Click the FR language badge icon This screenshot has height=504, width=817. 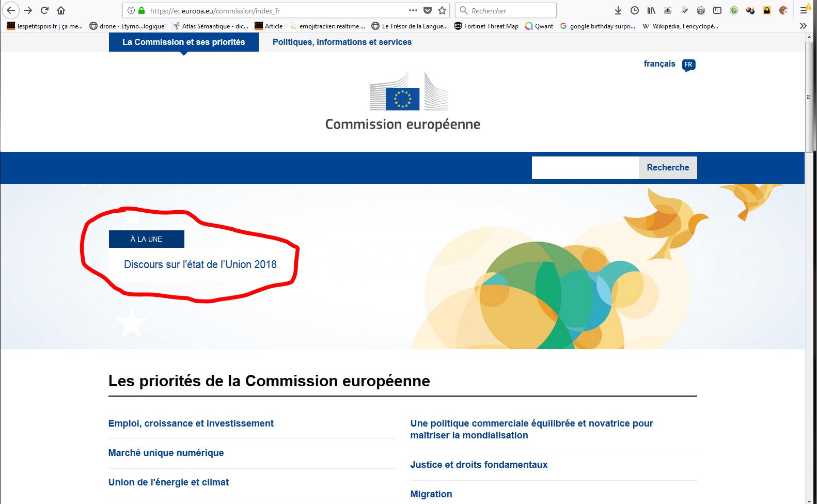[x=688, y=65]
